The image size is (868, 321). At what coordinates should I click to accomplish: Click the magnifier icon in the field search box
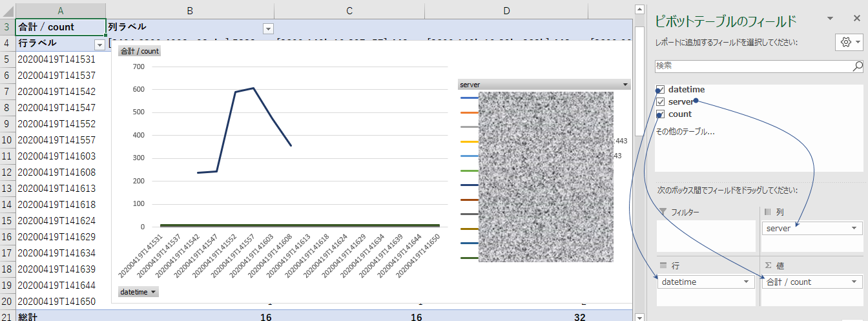tap(858, 66)
